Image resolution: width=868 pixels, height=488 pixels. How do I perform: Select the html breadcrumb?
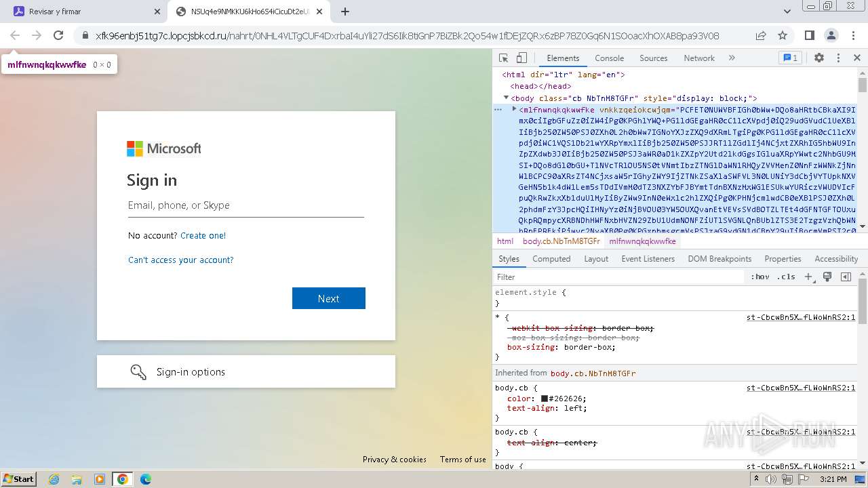(505, 241)
